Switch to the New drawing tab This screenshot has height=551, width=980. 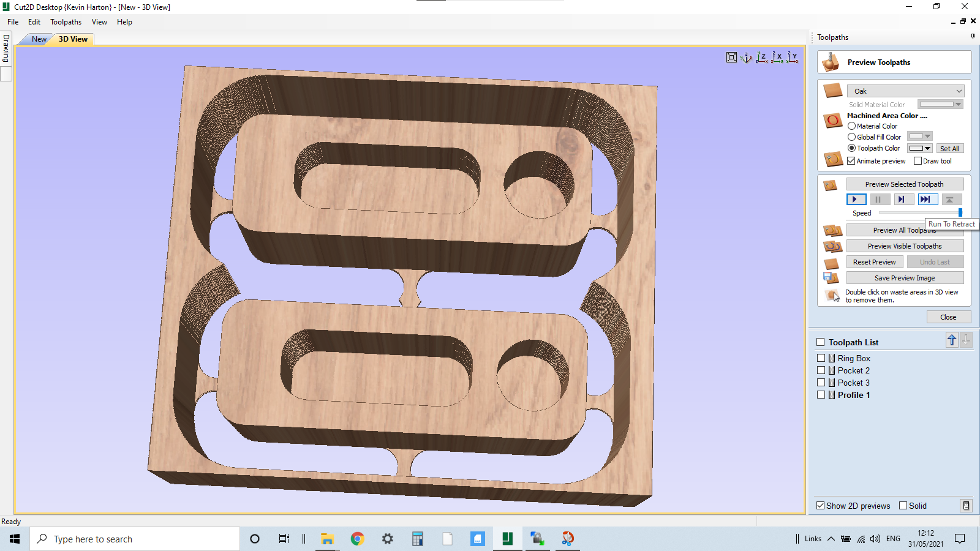pyautogui.click(x=38, y=39)
